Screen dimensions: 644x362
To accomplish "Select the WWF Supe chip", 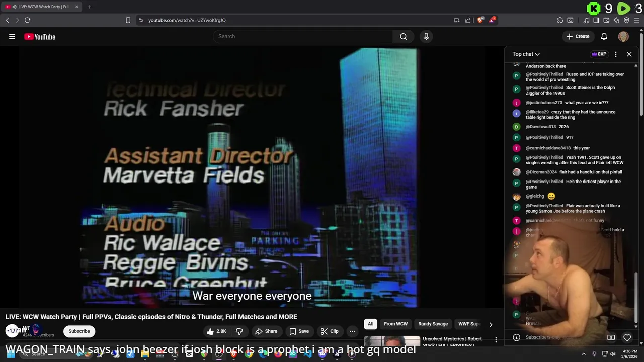I will click(x=469, y=324).
